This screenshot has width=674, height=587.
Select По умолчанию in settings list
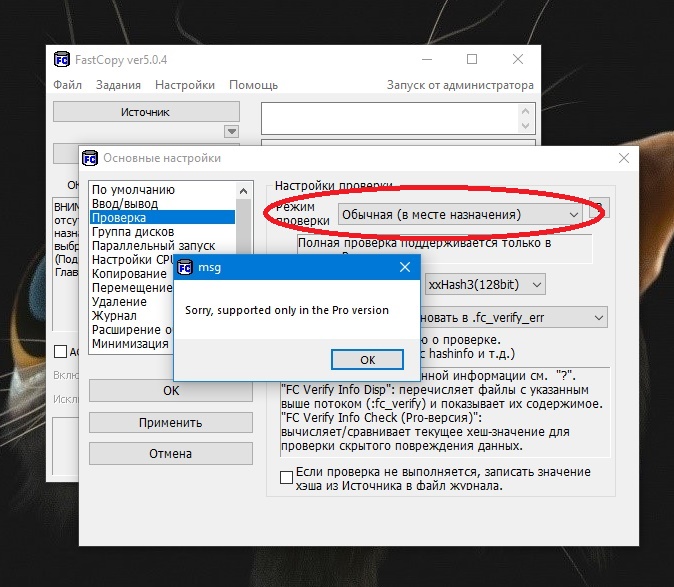163,190
